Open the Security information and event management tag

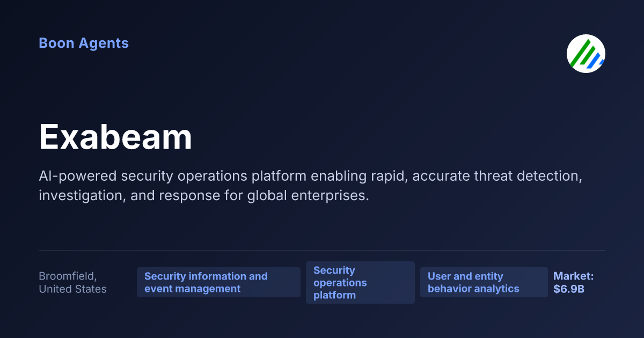pos(218,282)
